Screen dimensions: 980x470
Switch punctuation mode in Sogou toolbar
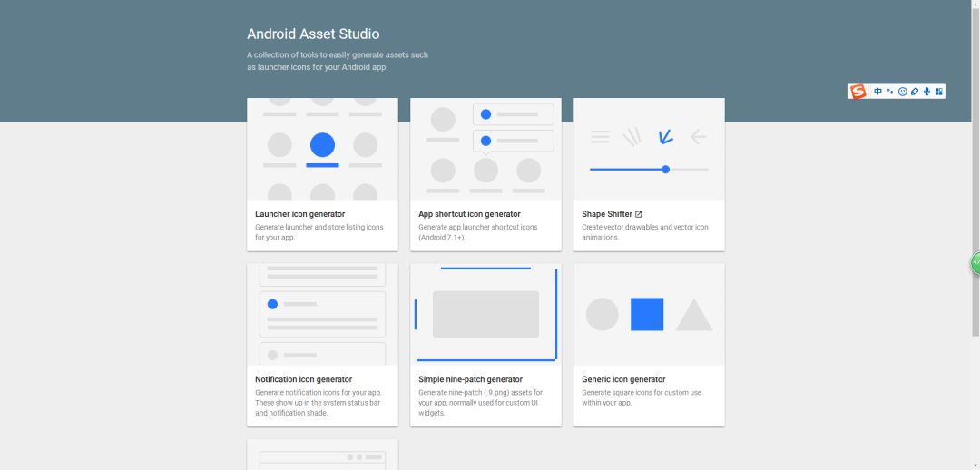(890, 92)
